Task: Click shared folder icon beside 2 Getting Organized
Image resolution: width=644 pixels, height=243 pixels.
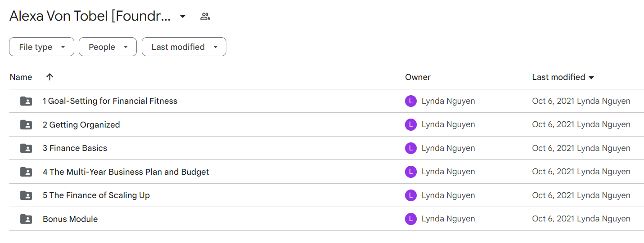Action: [26, 125]
